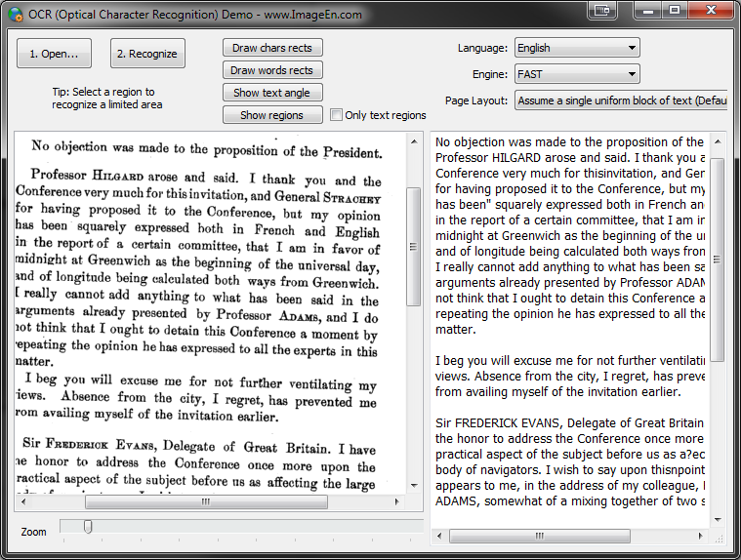Run OCR with the 2. Recognize button
This screenshot has width=741, height=560.
[147, 54]
